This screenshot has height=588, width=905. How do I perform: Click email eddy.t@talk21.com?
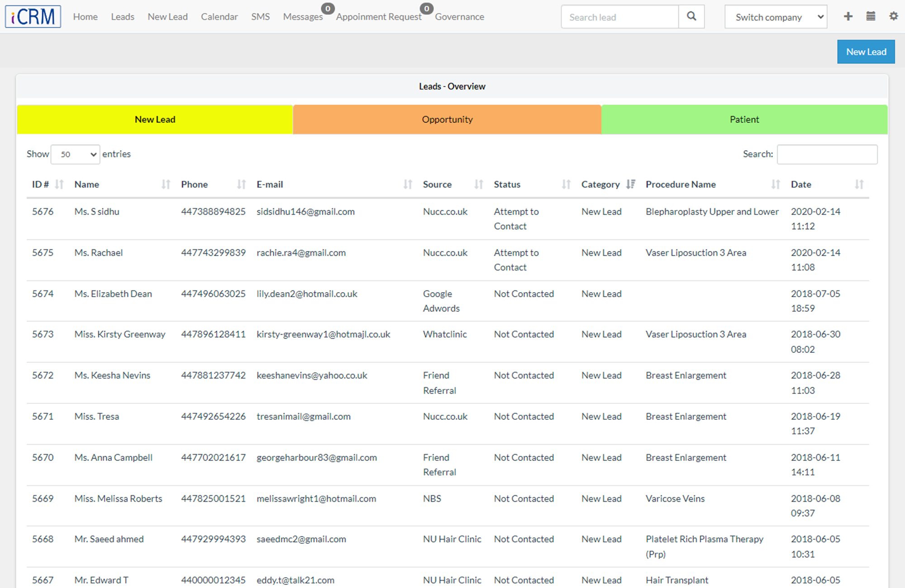tap(295, 580)
